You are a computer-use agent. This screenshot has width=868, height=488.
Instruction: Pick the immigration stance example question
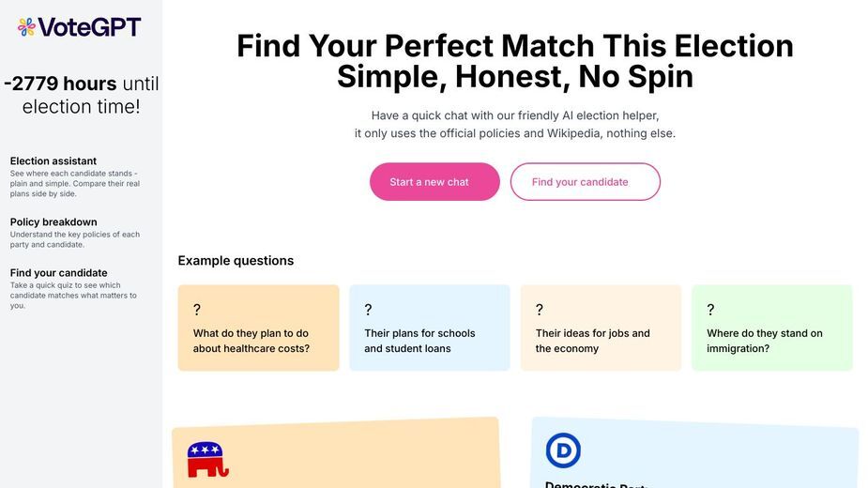[772, 328]
